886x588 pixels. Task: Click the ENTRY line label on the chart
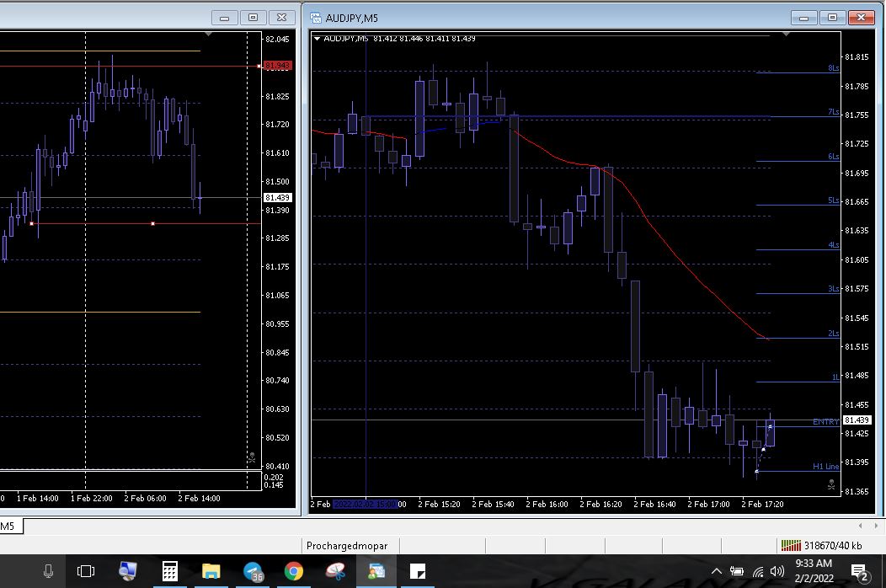pyautogui.click(x=825, y=421)
